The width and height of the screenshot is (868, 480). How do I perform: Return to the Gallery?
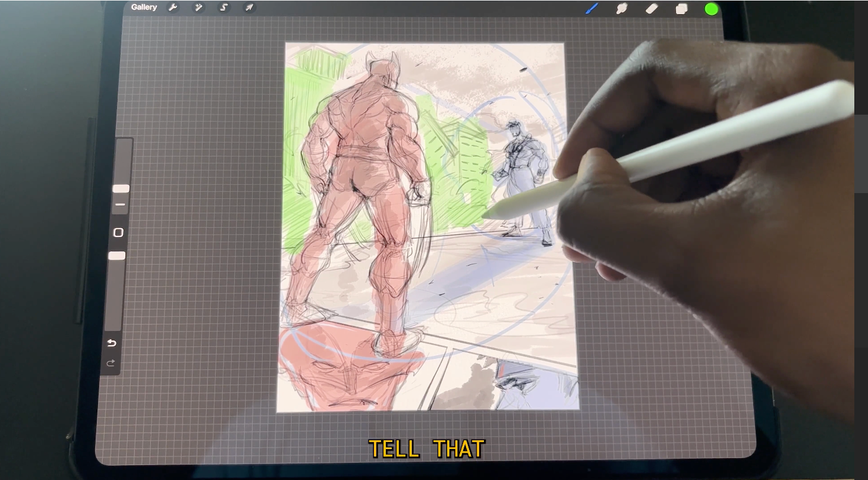point(144,8)
